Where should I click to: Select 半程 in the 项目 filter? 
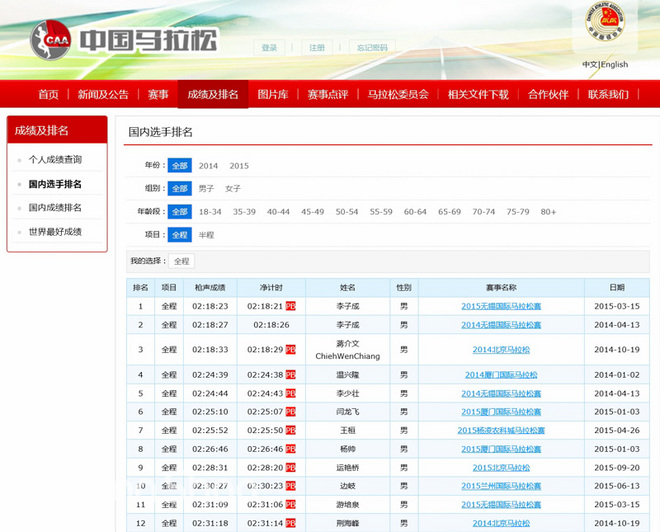pos(206,235)
